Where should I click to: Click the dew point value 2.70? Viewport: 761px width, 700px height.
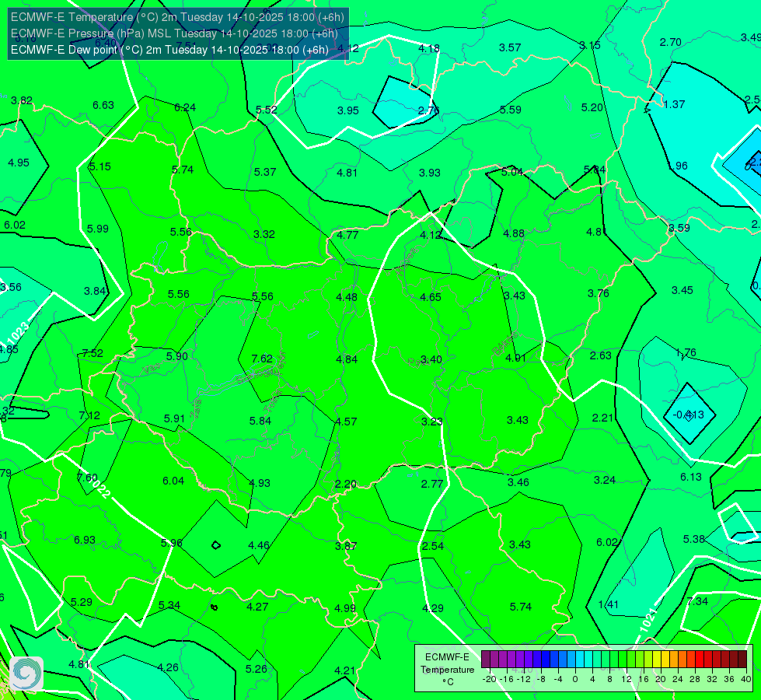click(670, 42)
